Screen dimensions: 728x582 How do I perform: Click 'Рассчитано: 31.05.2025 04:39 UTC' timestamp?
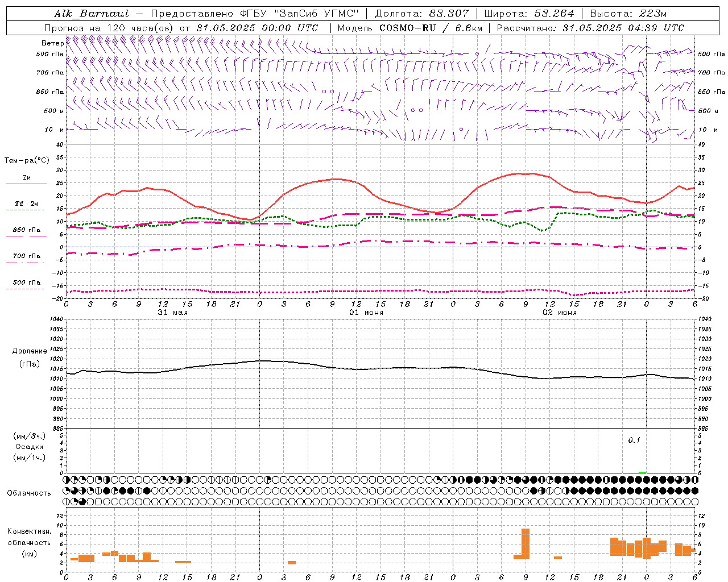coord(590,28)
